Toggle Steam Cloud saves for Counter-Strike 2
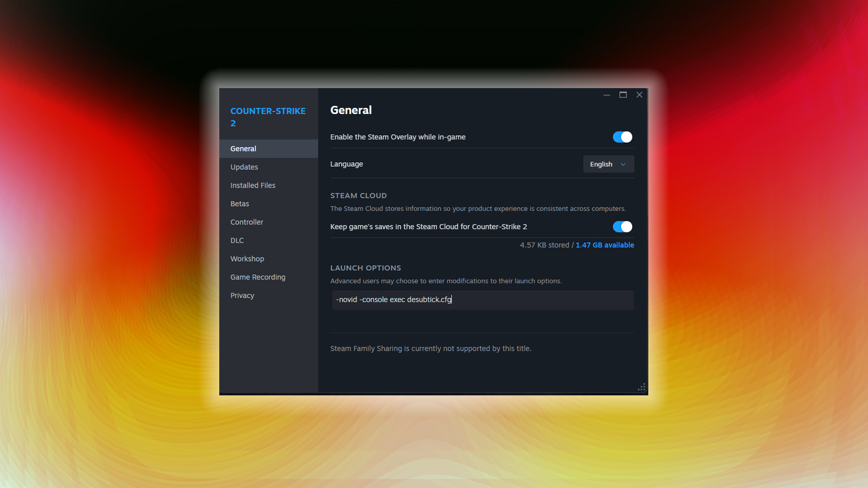Viewport: 868px width, 488px height. [x=623, y=227]
